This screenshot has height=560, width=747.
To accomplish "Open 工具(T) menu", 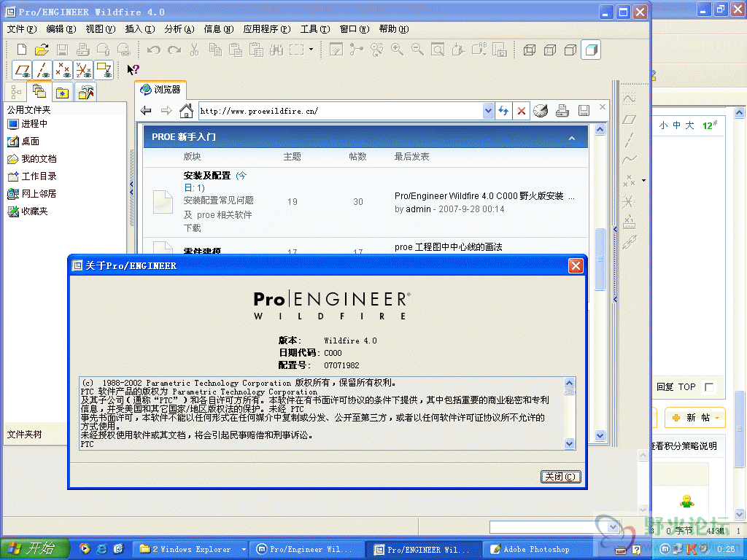I will click(x=315, y=29).
